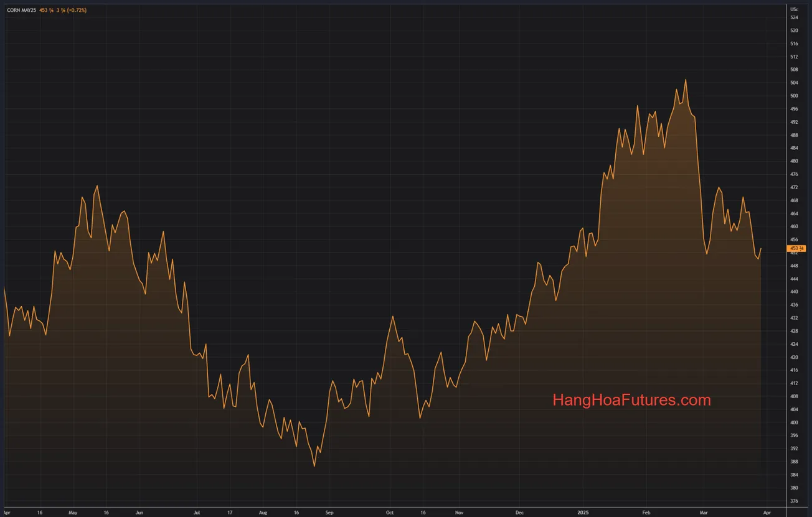Click the USc unit label on price axis

[795, 9]
